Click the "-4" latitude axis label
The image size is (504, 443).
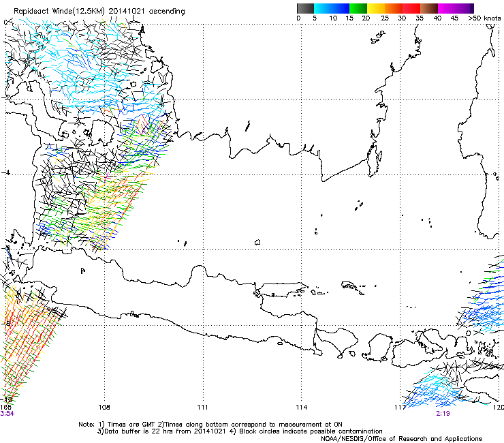point(5,173)
